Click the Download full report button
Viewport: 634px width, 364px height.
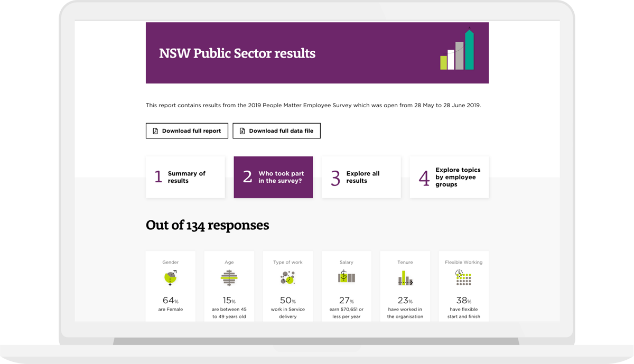[187, 131]
